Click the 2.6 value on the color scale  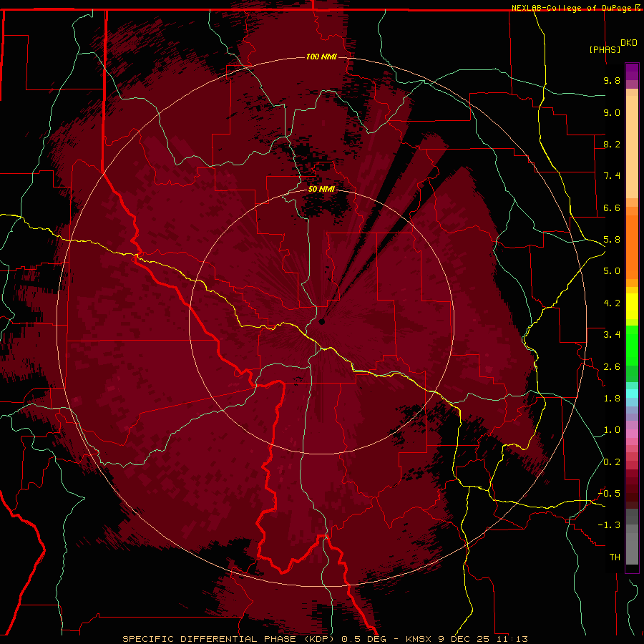point(612,367)
